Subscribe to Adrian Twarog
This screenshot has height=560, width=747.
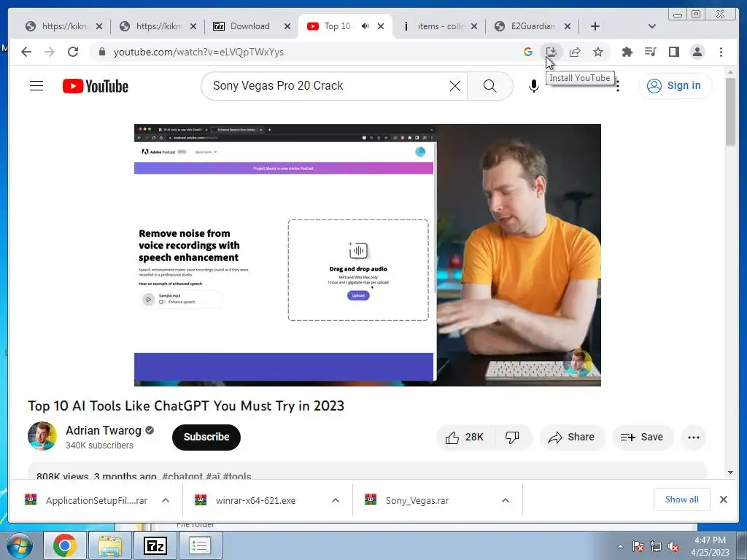206,437
